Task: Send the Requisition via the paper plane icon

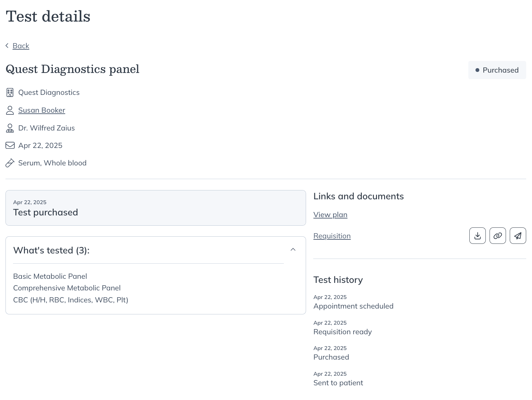Action: point(518,236)
